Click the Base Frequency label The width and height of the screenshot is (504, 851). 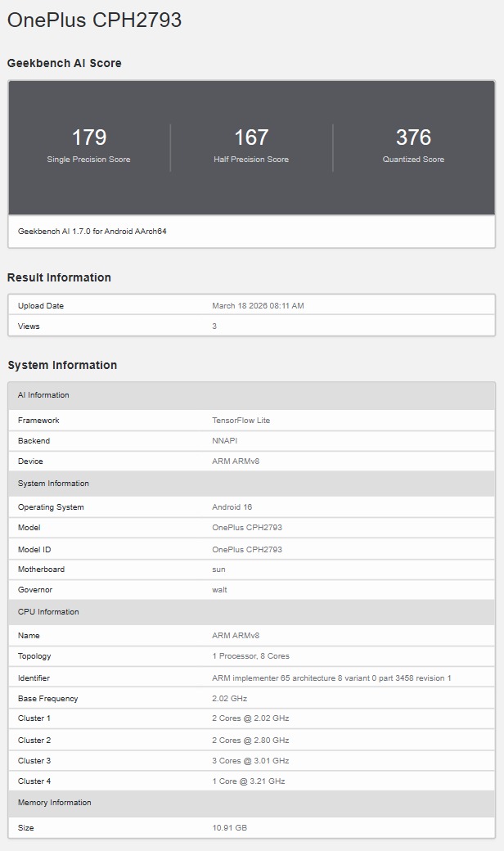(47, 699)
